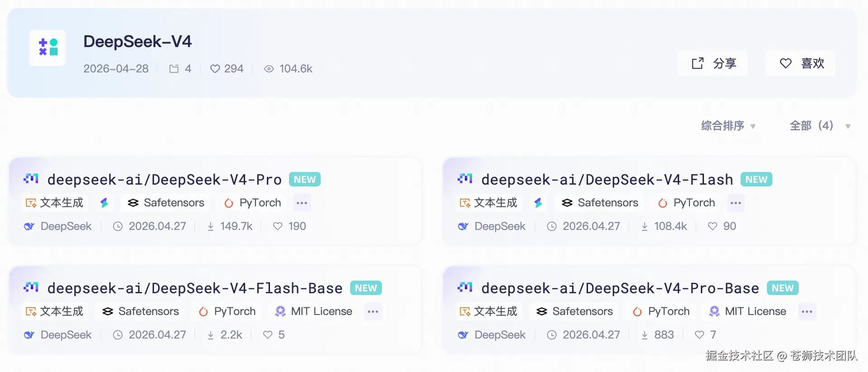This screenshot has width=868, height=372.
Task: Click the lightning bolt icon on DeepSeek-V4-Pro
Action: [x=104, y=203]
